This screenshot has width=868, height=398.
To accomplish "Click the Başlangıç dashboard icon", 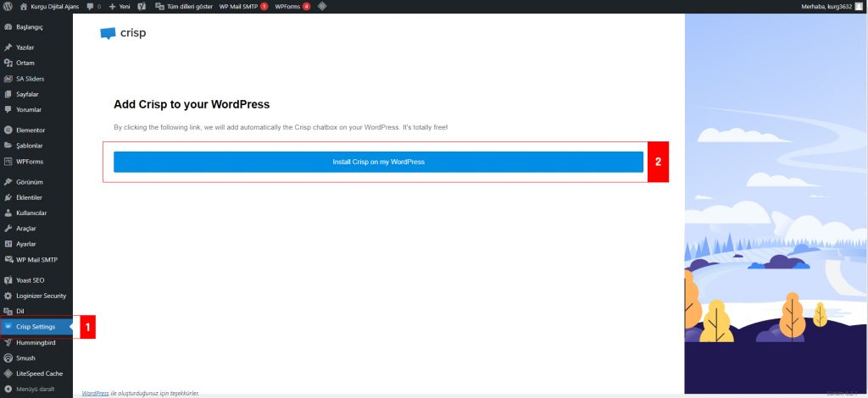I will point(8,27).
